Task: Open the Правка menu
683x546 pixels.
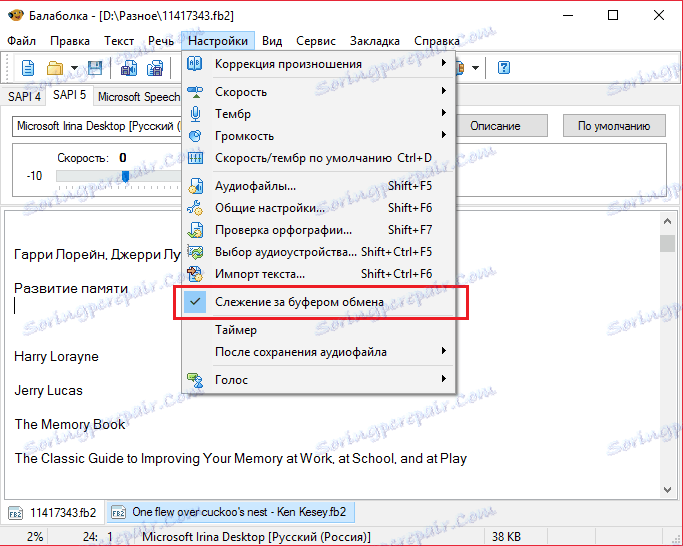Action: [70, 41]
